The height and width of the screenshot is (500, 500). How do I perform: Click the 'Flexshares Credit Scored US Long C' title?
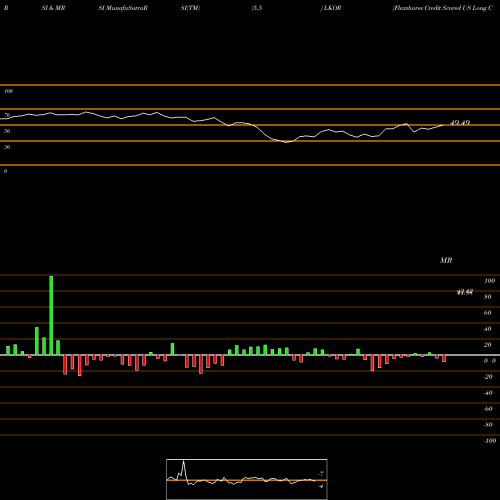[443, 8]
